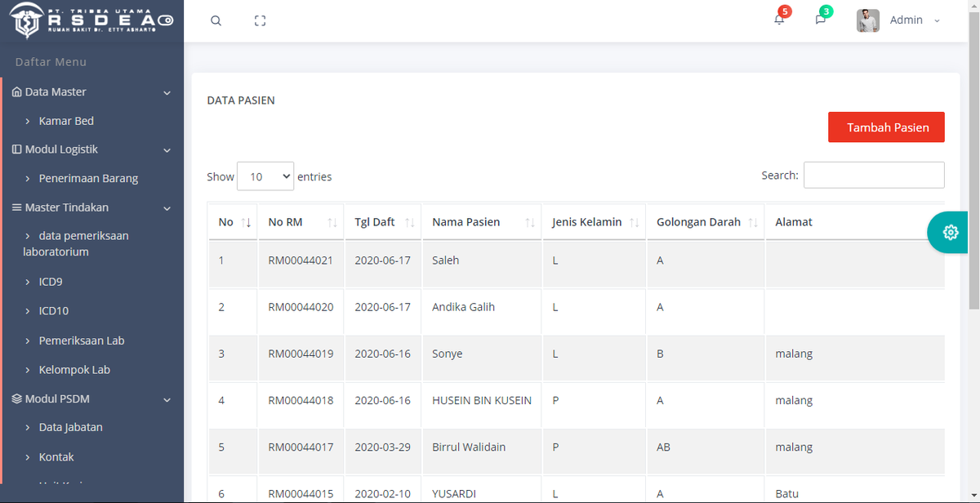Open Penerimaan Barang menu item
Viewport: 980px width, 503px height.
[88, 178]
